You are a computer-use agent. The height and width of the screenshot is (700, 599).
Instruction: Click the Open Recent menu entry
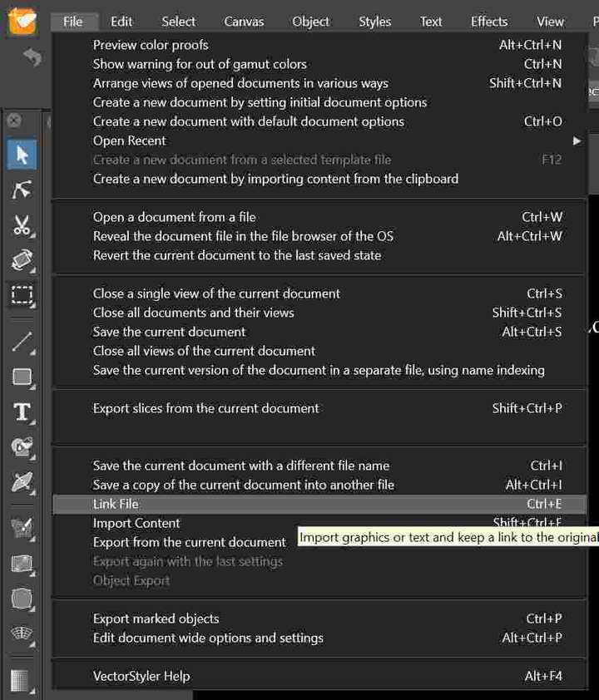coord(319,141)
